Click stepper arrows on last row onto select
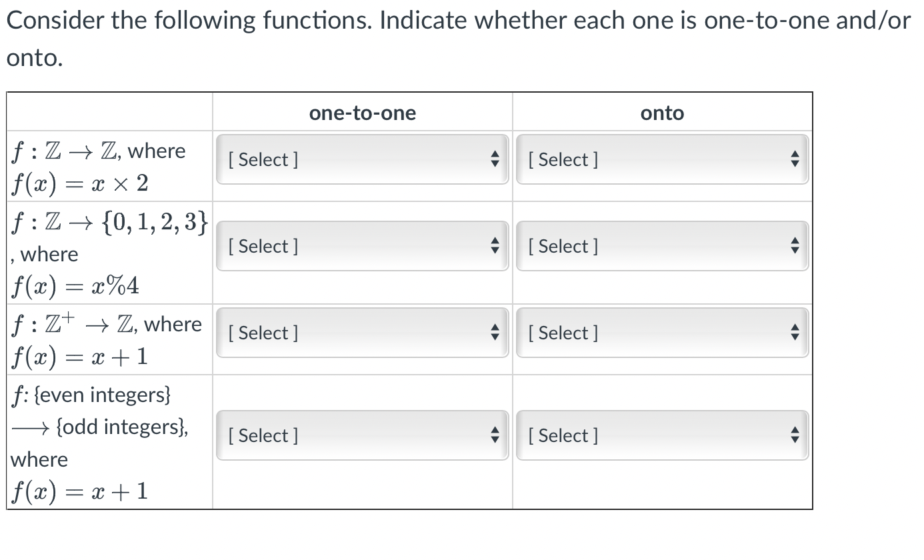This screenshot has height=560, width=924. click(x=795, y=435)
